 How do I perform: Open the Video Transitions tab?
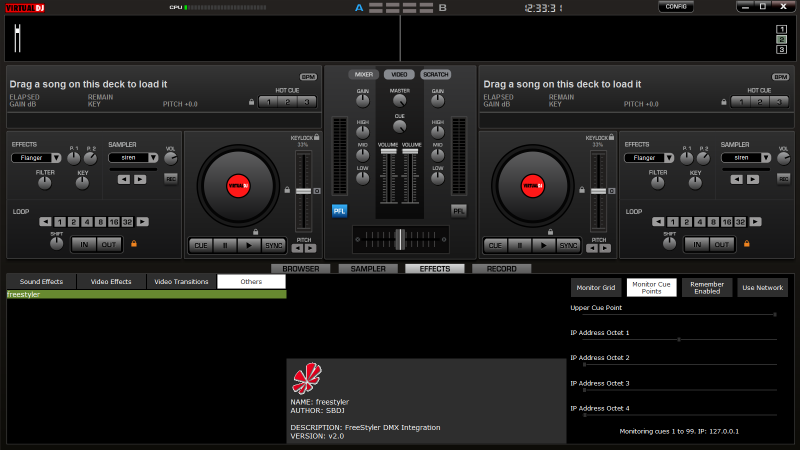181,282
